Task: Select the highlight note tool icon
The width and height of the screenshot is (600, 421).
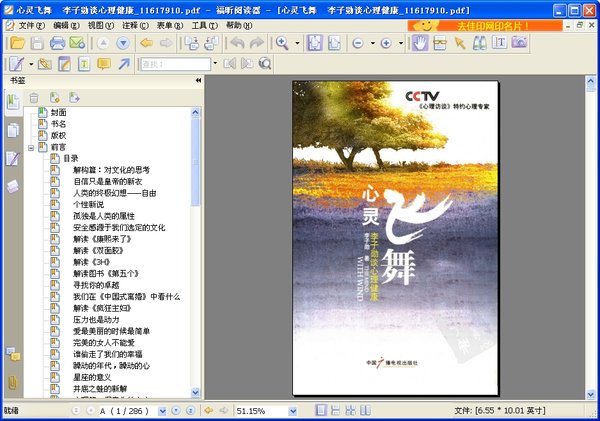Action: (x=64, y=64)
